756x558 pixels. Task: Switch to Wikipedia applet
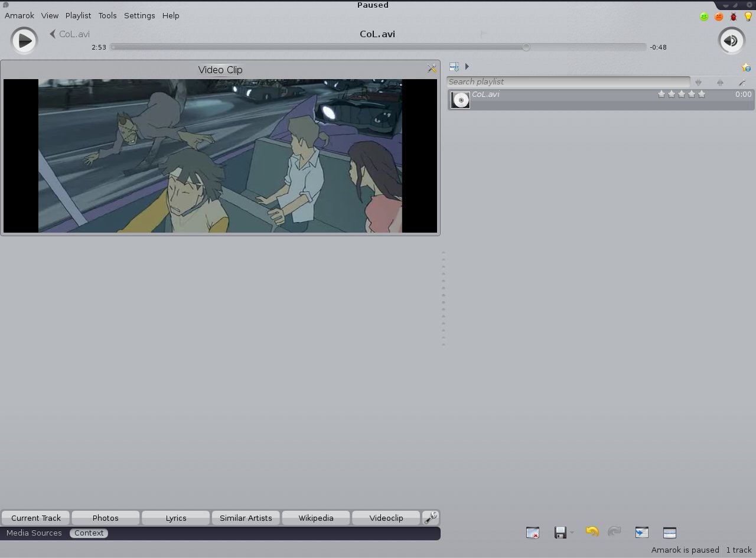(316, 518)
